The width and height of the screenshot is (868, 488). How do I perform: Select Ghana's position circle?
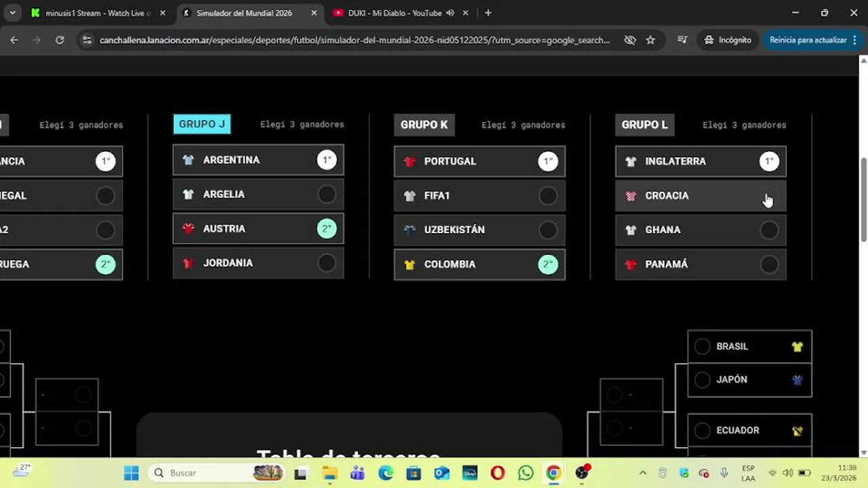tap(769, 230)
